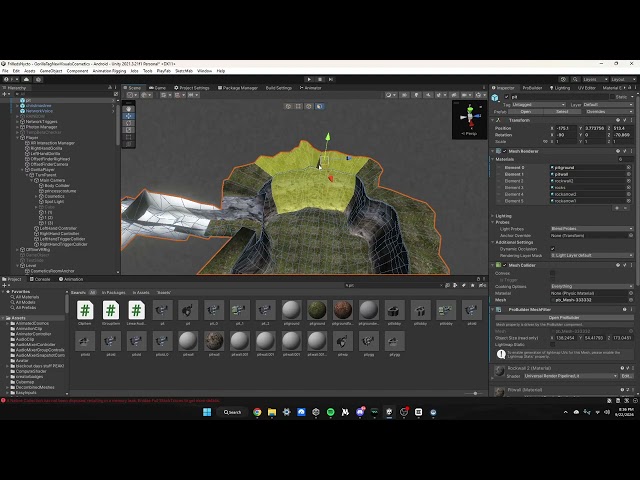Open the Window menu
This screenshot has width=640, height=480.
pos(204,71)
